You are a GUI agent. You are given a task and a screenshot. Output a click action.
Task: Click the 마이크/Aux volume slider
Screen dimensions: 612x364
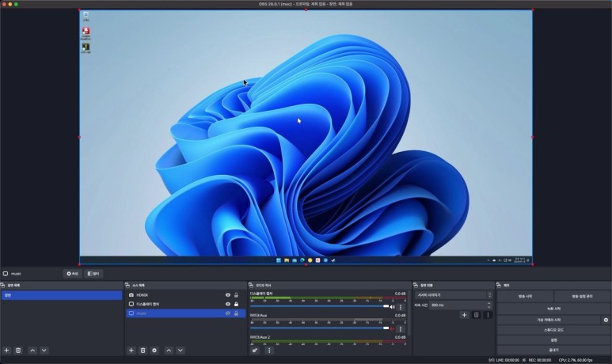click(320, 328)
